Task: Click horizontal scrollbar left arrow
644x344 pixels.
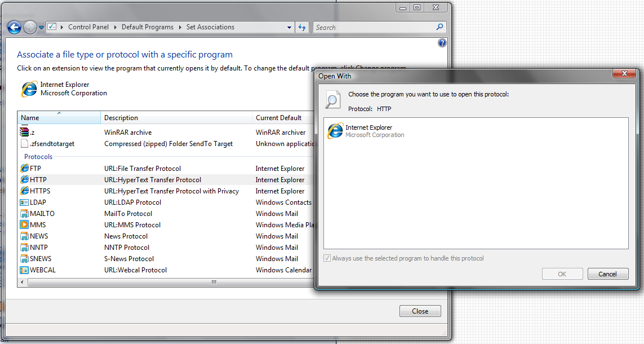Action: [x=22, y=283]
